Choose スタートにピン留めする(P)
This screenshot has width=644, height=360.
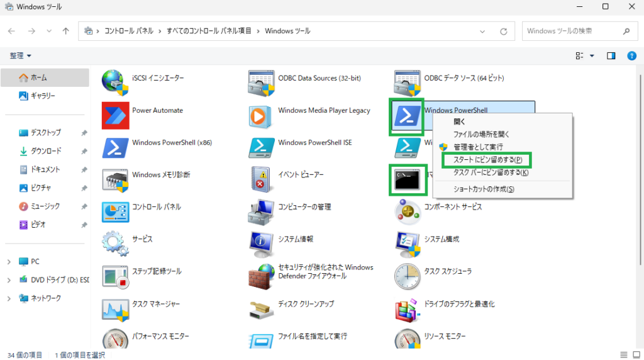[487, 160]
